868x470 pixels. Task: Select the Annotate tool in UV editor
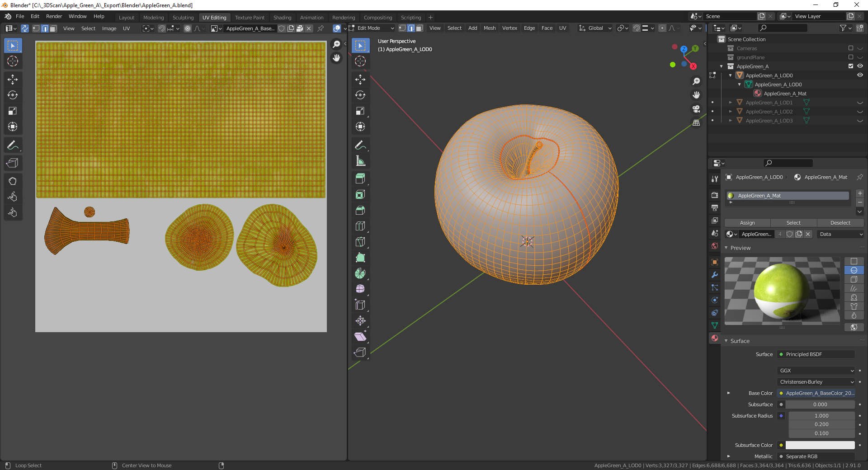(13, 145)
